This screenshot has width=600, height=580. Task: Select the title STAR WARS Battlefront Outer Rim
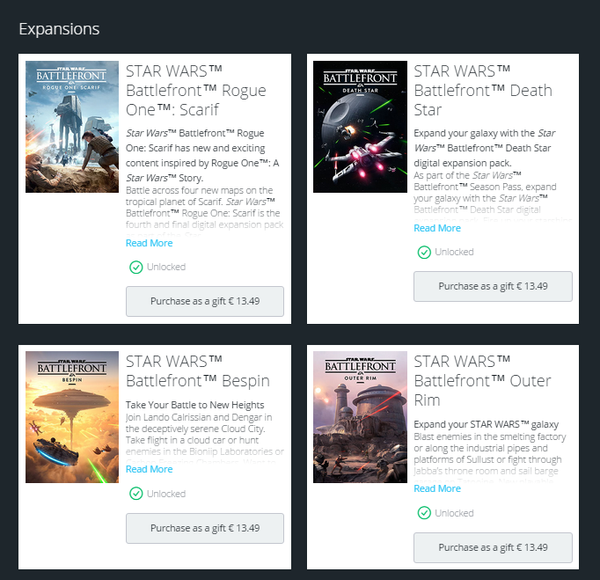482,381
